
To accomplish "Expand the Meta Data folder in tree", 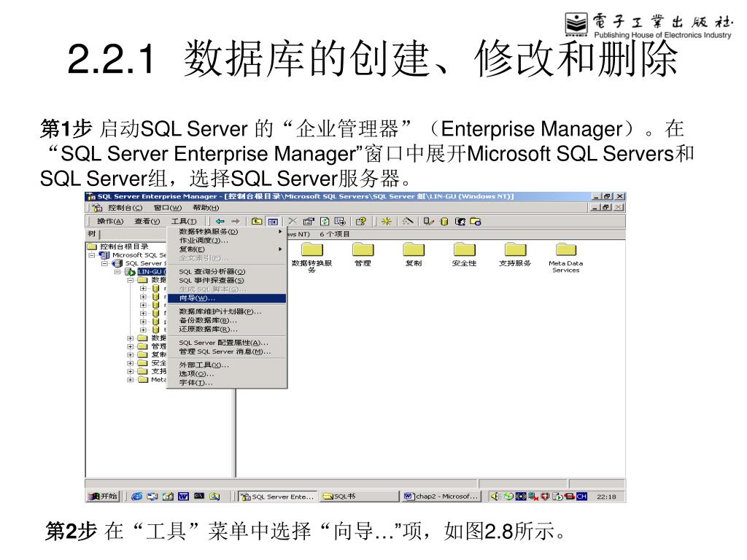I will click(130, 380).
